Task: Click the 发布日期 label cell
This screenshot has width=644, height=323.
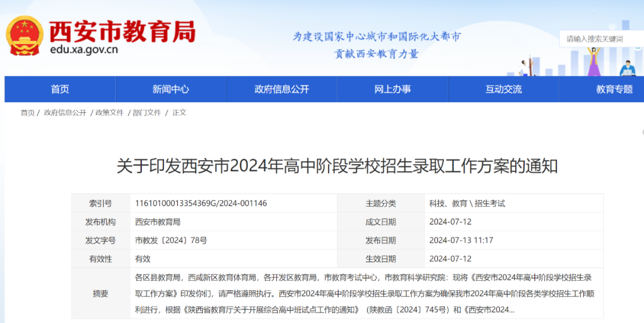Action: coord(380,240)
